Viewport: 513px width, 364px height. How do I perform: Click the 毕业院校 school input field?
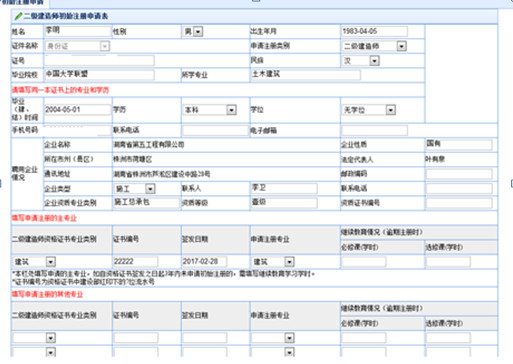click(x=99, y=75)
